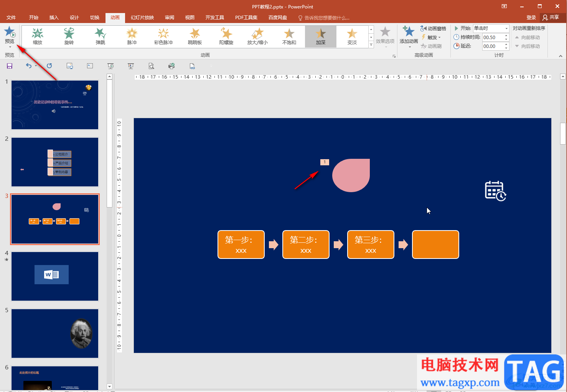Click the 共享 share button
The image size is (567, 392).
click(x=551, y=18)
